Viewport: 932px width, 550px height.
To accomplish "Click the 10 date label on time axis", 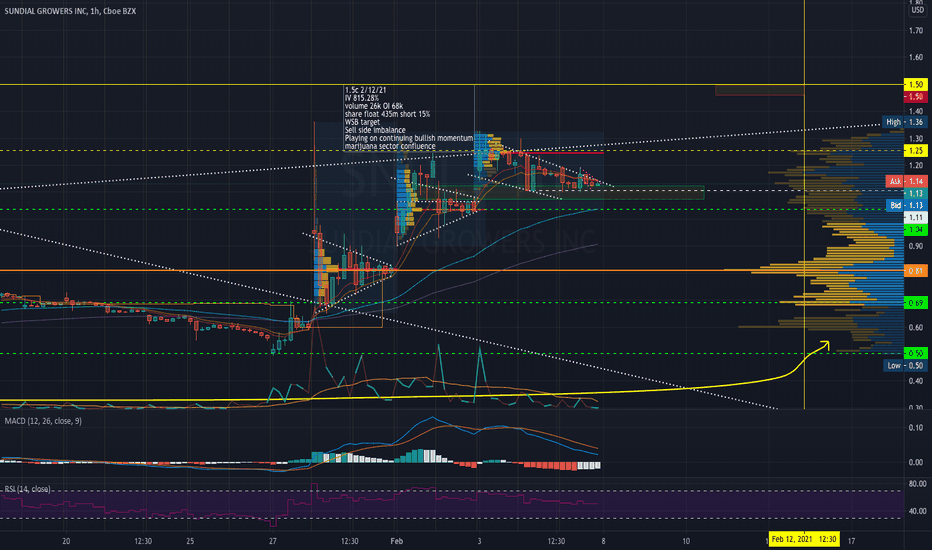I will click(686, 541).
